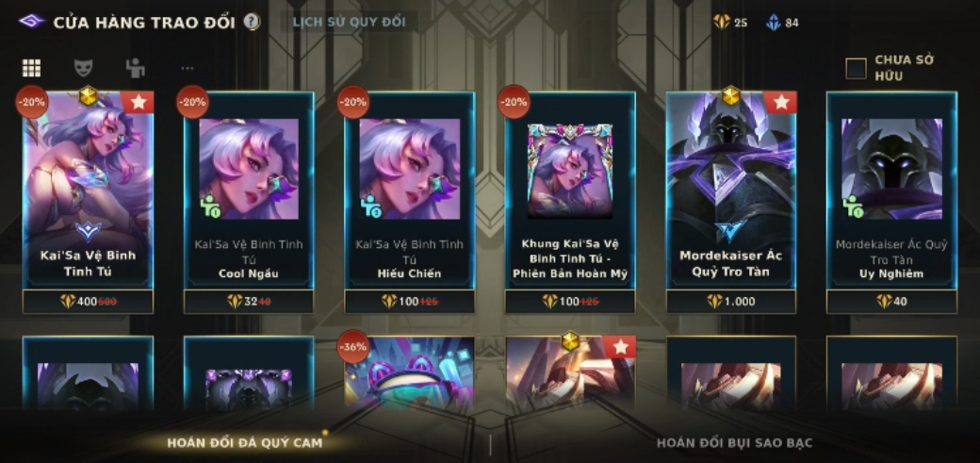This screenshot has width=980, height=463.
Task: Select the mask skins filter icon
Action: tap(83, 68)
